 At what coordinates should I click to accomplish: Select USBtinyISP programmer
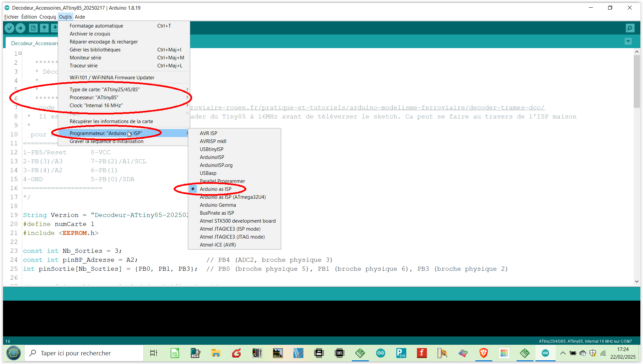tap(234, 149)
